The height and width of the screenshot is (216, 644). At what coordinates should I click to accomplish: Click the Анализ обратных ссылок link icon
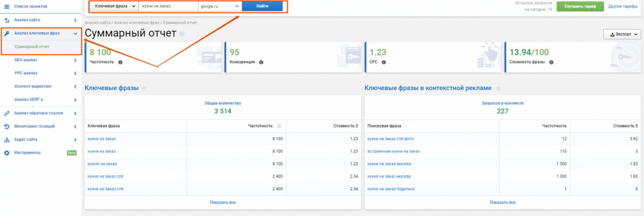click(6, 113)
